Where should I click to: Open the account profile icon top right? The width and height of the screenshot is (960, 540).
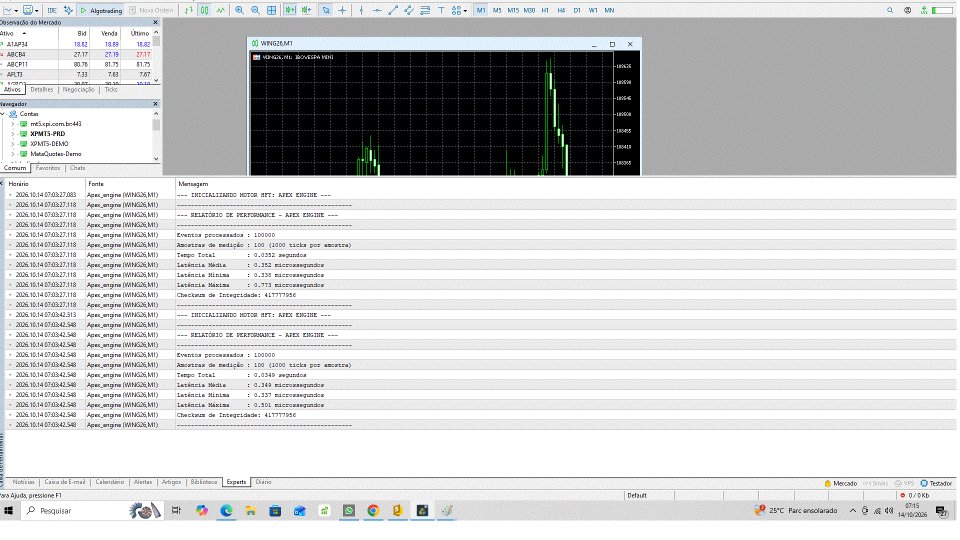pos(907,10)
